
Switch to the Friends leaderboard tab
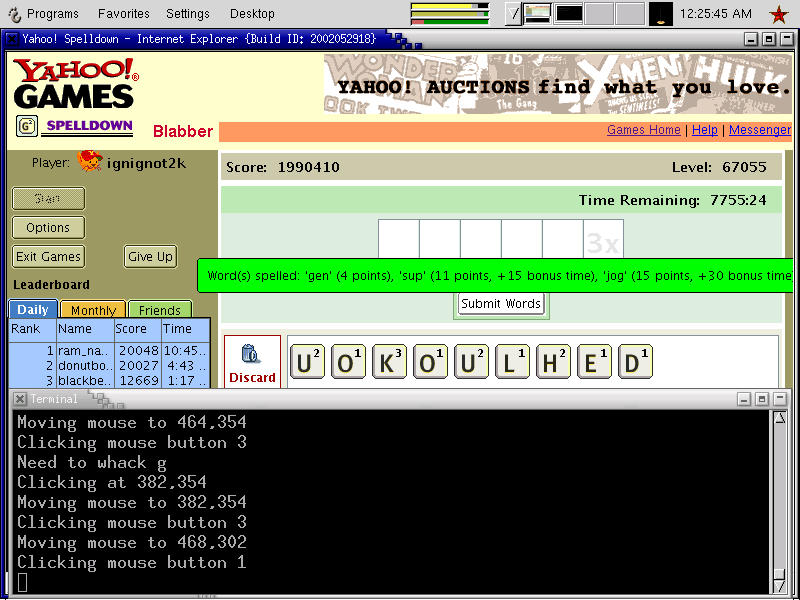point(159,310)
